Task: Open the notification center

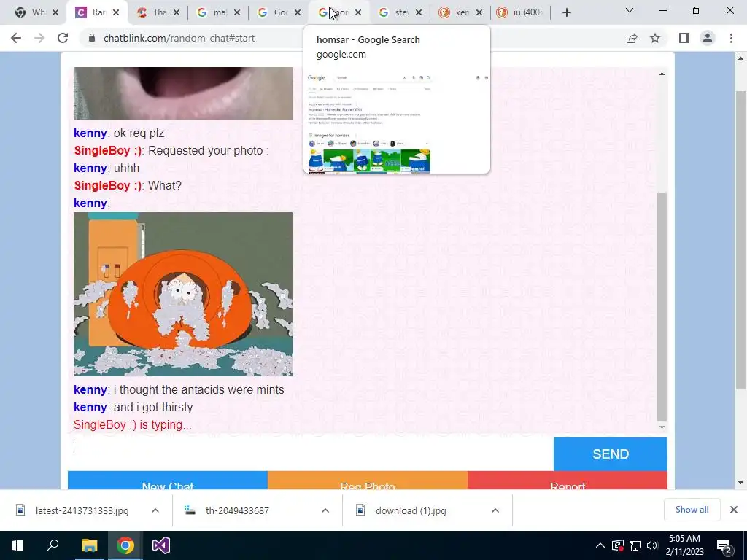Action: coord(724,545)
